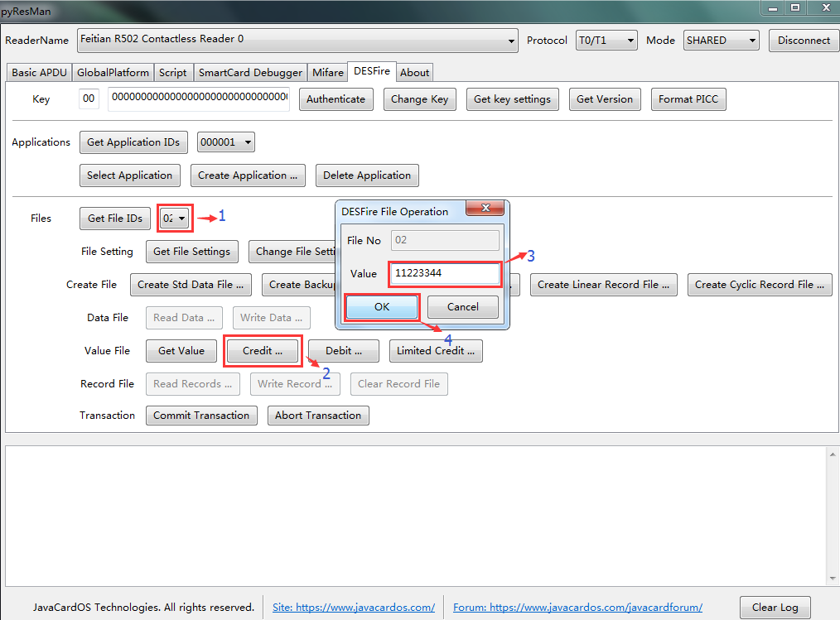Open the ReaderName dropdown list
Image resolution: width=840 pixels, height=620 pixels.
pyautogui.click(x=297, y=41)
